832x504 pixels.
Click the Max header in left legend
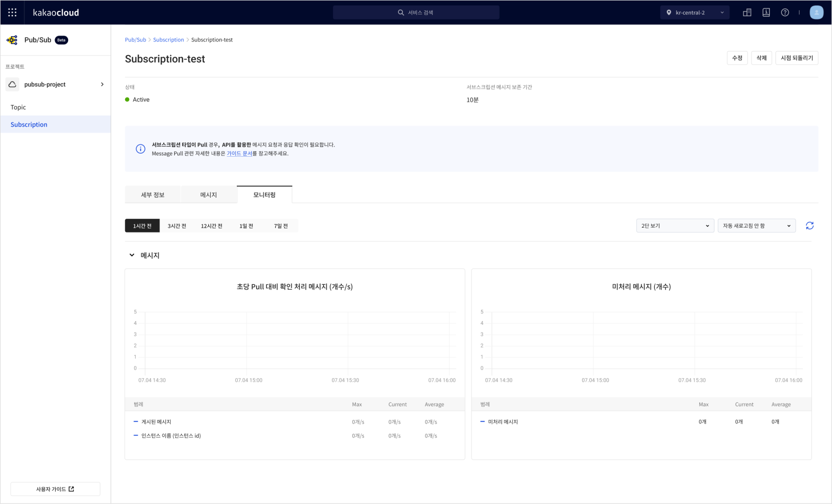pyautogui.click(x=357, y=404)
